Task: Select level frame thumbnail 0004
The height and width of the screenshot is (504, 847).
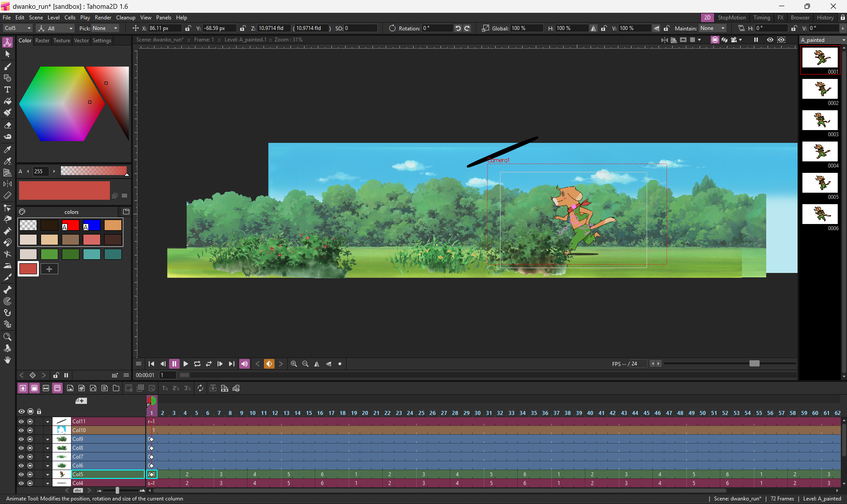Action: [x=820, y=152]
